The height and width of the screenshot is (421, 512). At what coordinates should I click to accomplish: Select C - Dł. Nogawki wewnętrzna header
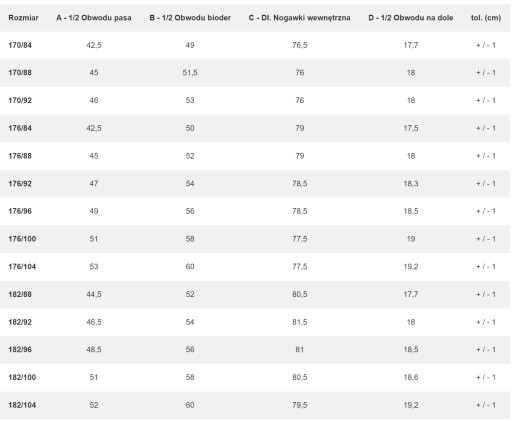[x=299, y=18]
